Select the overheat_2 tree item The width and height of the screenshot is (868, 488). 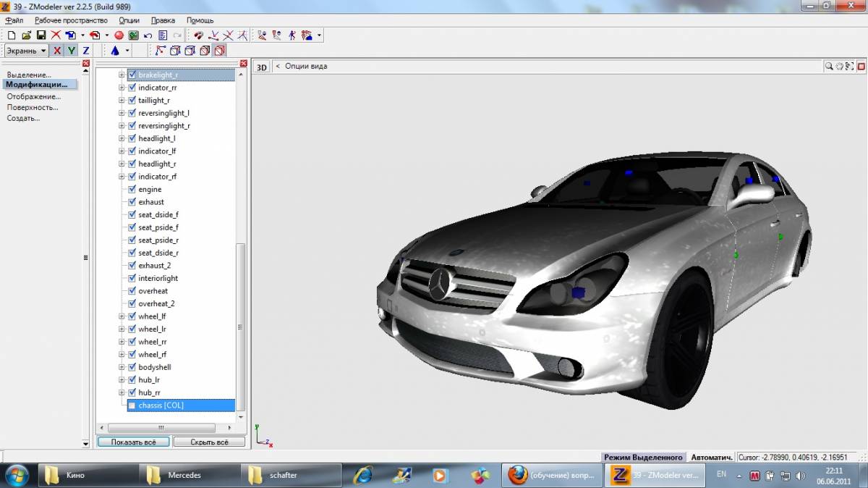(x=156, y=303)
